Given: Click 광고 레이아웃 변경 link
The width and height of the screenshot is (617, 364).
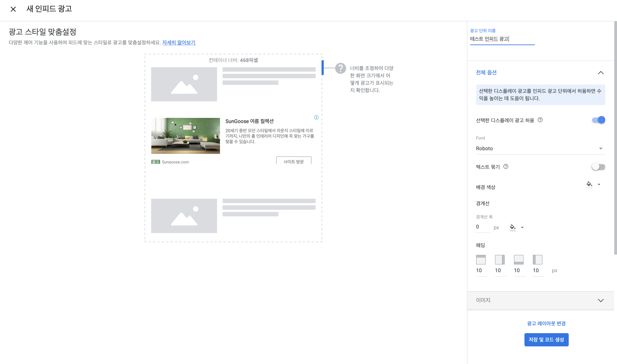Looking at the screenshot, I should [546, 323].
